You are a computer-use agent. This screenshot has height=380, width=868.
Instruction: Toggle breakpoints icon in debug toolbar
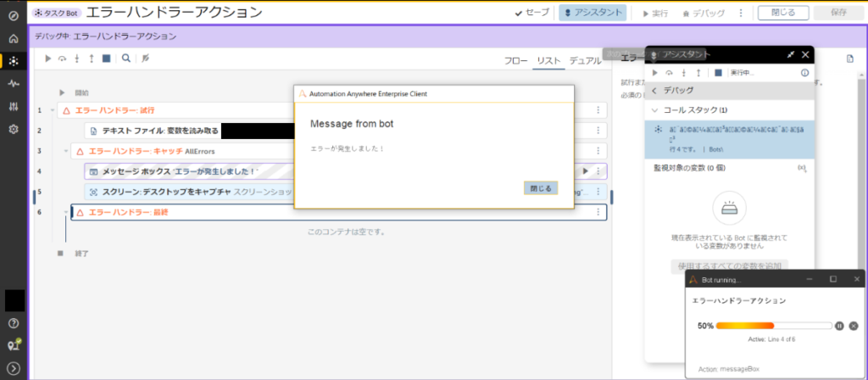(146, 59)
